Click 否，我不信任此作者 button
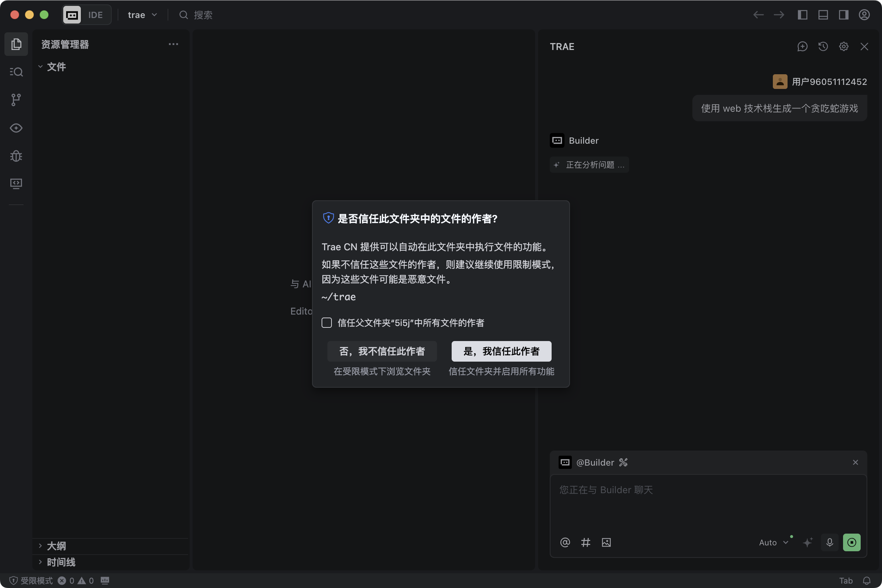Viewport: 882px width, 588px height. [x=382, y=351]
